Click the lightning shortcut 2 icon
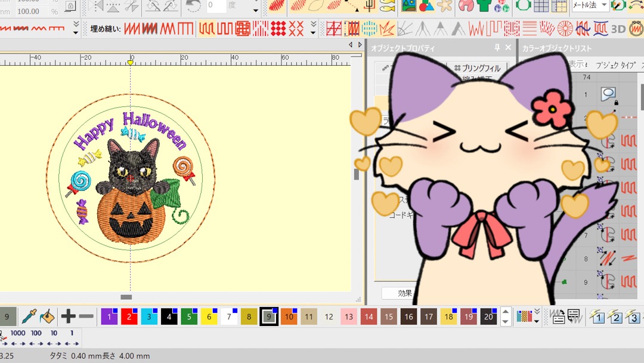644x363 pixels. pyautogui.click(x=615, y=316)
